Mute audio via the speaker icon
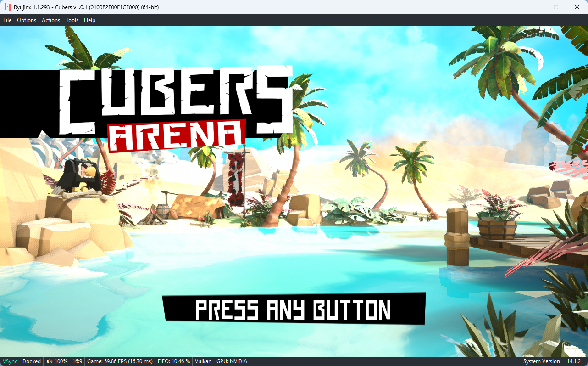The image size is (588, 366). coord(49,361)
